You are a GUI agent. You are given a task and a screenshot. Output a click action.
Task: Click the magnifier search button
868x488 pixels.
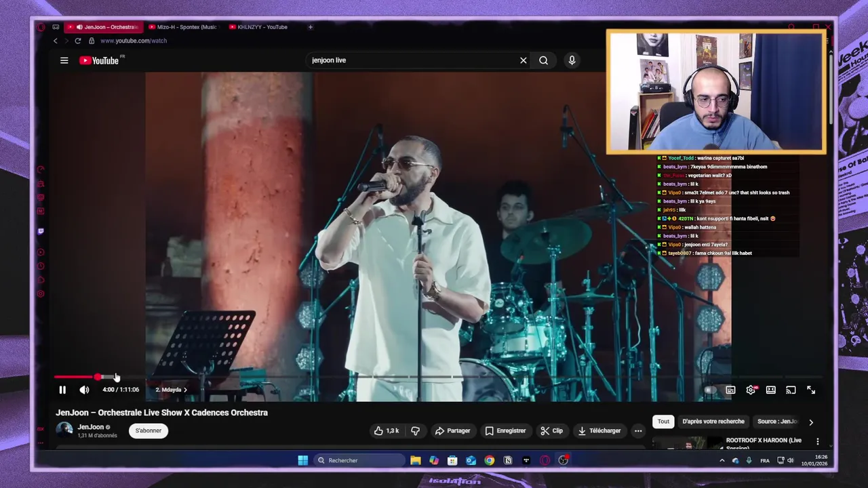pyautogui.click(x=544, y=60)
